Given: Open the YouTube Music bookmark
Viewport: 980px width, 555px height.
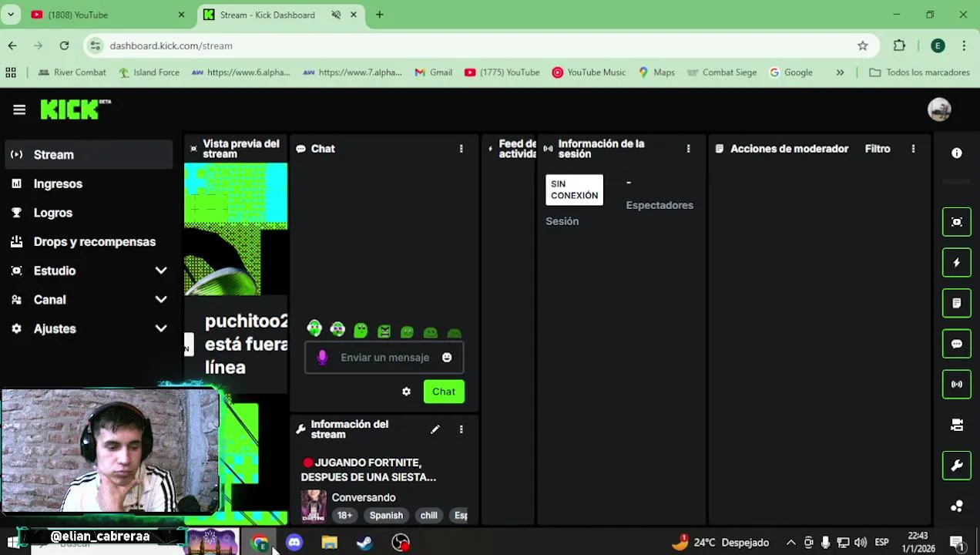Looking at the screenshot, I should click(589, 72).
